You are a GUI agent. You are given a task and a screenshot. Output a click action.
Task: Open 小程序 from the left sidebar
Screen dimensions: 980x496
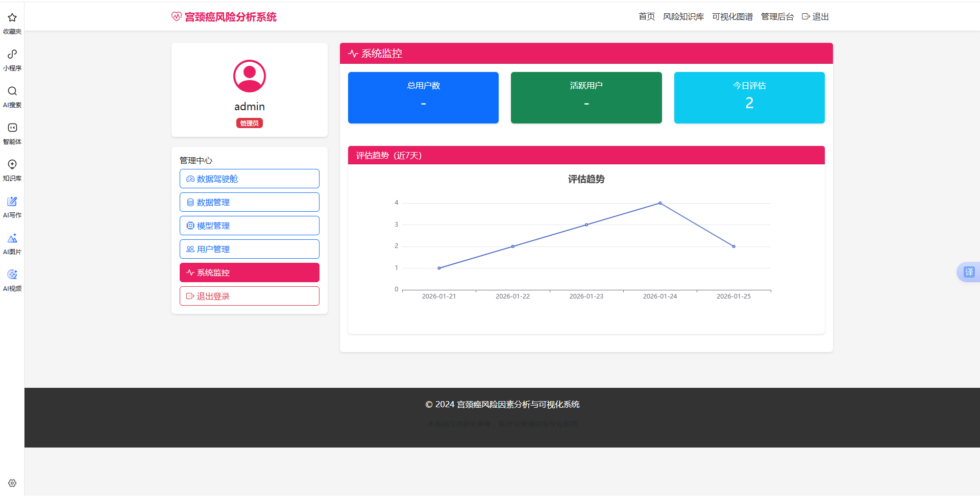12,54
